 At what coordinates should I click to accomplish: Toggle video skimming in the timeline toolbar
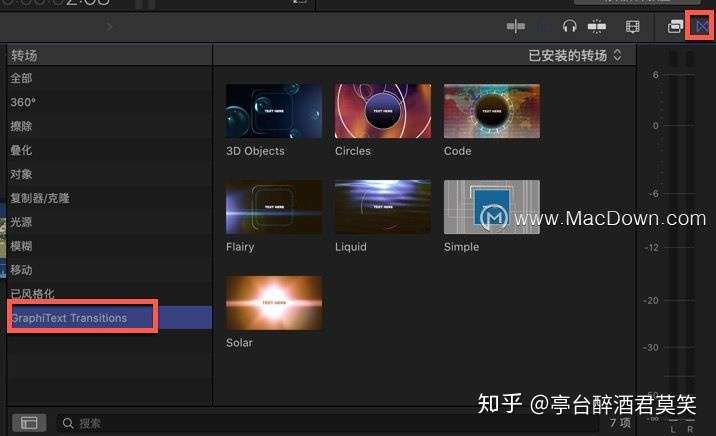pos(516,26)
